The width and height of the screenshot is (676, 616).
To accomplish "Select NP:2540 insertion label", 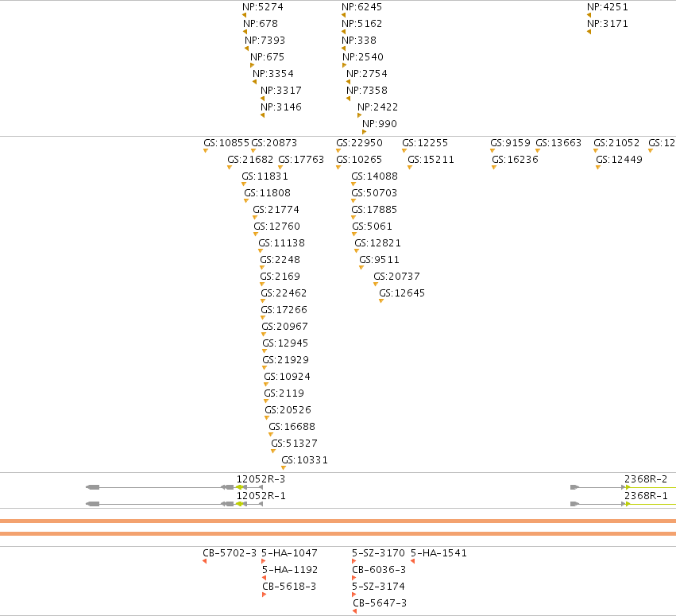I will (x=362, y=57).
